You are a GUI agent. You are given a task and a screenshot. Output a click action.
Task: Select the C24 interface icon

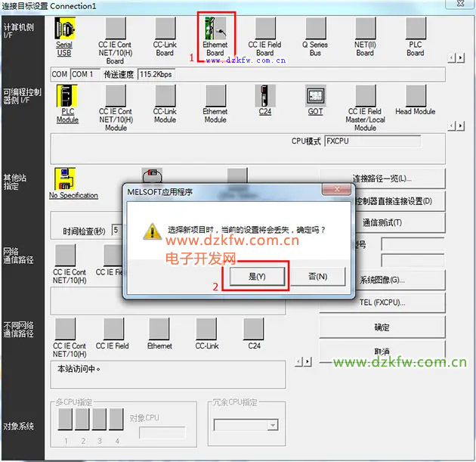[x=265, y=96]
